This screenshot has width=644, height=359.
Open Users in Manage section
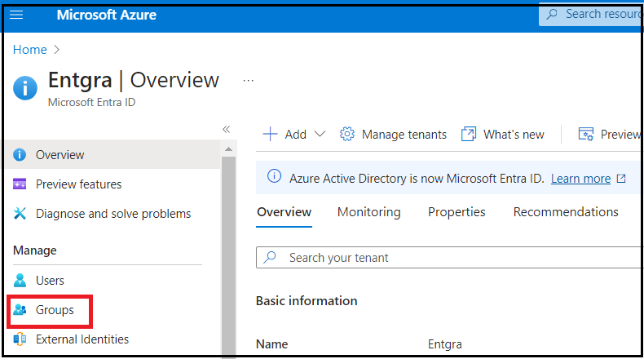[50, 281]
